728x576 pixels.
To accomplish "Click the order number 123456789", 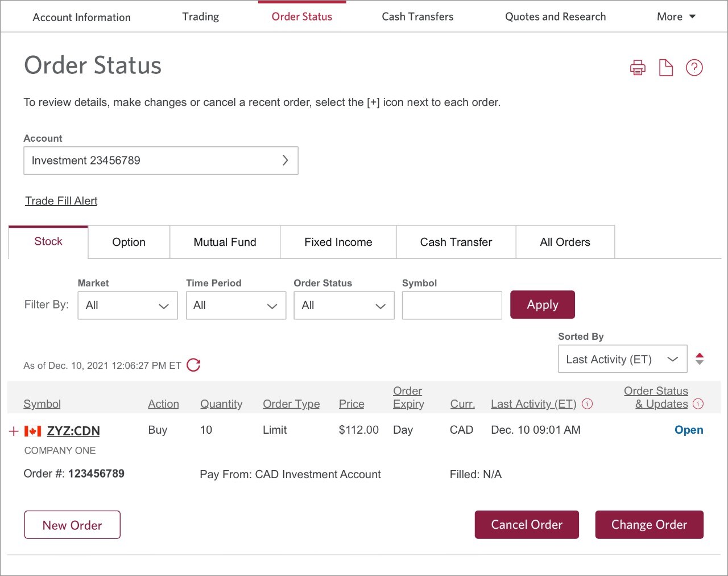I will 96,474.
